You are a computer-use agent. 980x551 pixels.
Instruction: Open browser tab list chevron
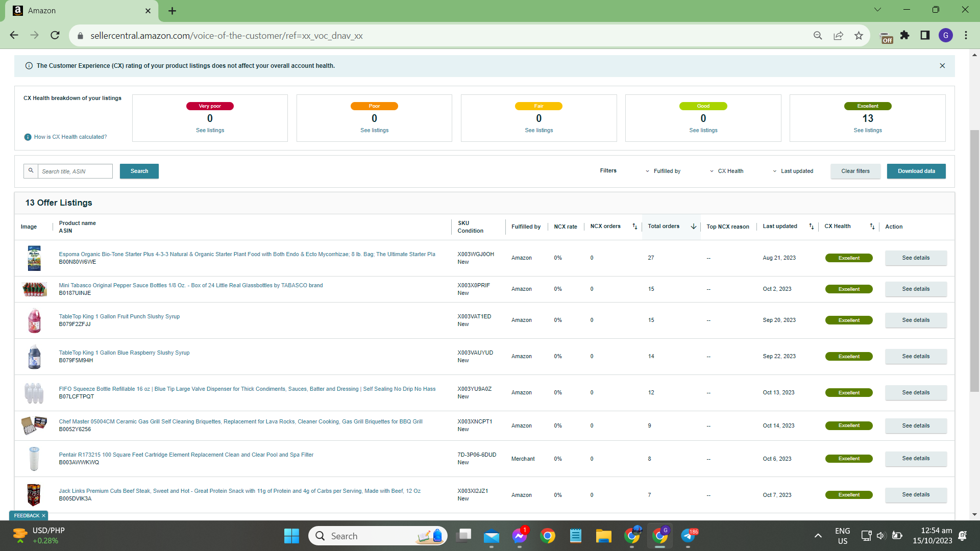click(877, 10)
